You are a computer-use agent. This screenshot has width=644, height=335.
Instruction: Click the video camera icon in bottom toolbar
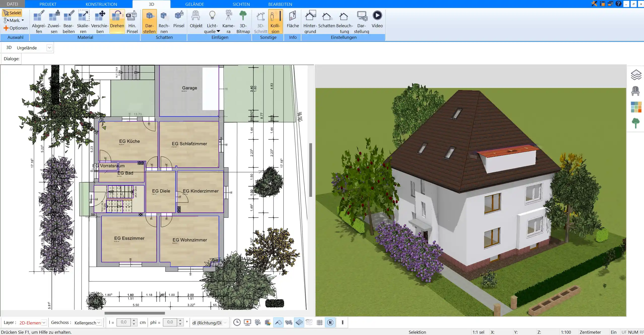(258, 322)
